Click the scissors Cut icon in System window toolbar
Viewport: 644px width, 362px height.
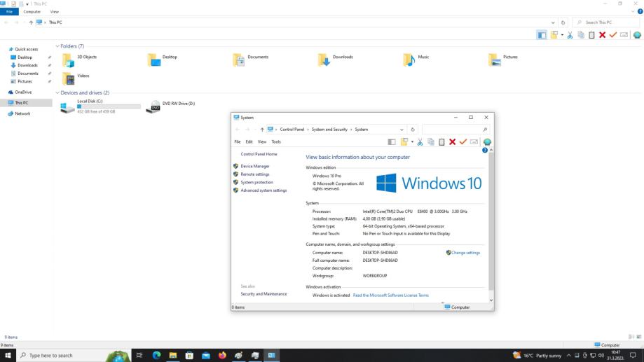(420, 141)
